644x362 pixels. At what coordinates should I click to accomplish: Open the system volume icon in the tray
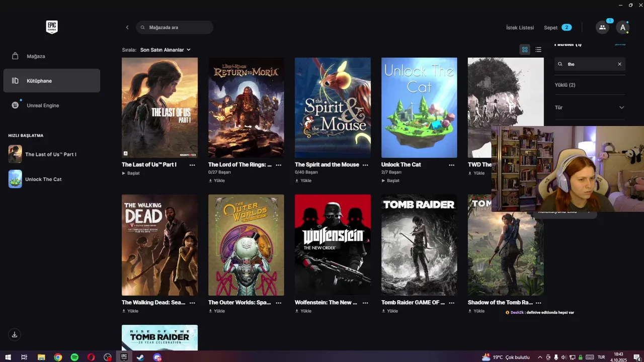563,357
